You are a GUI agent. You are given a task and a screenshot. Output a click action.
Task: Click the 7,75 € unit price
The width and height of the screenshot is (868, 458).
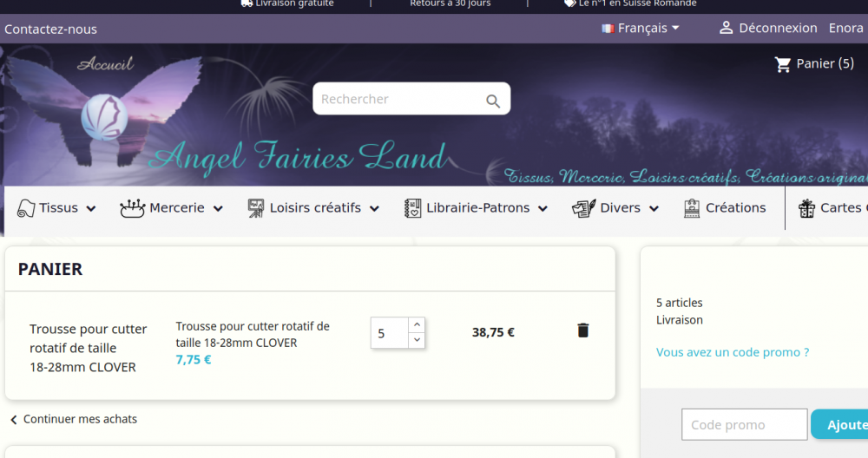click(x=194, y=359)
